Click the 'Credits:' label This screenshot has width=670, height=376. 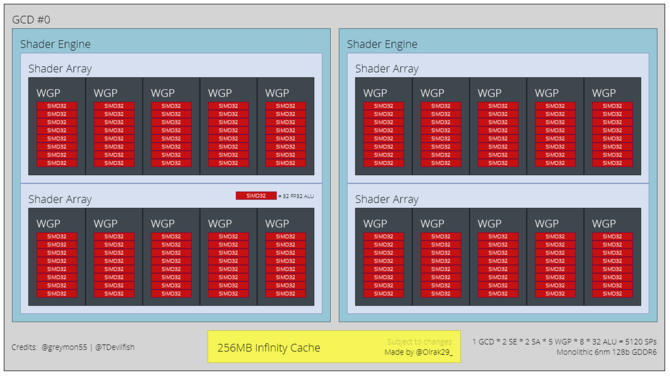click(24, 347)
